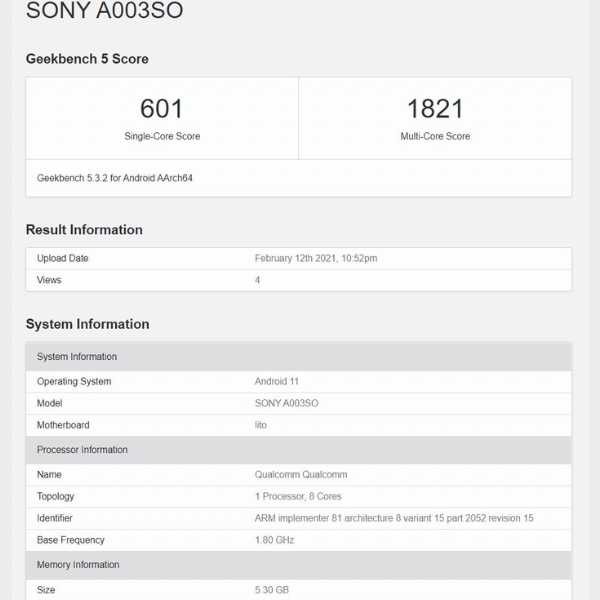This screenshot has width=600, height=600.
Task: Select the February 12th 2021, 10:52pm value
Action: pos(316,258)
